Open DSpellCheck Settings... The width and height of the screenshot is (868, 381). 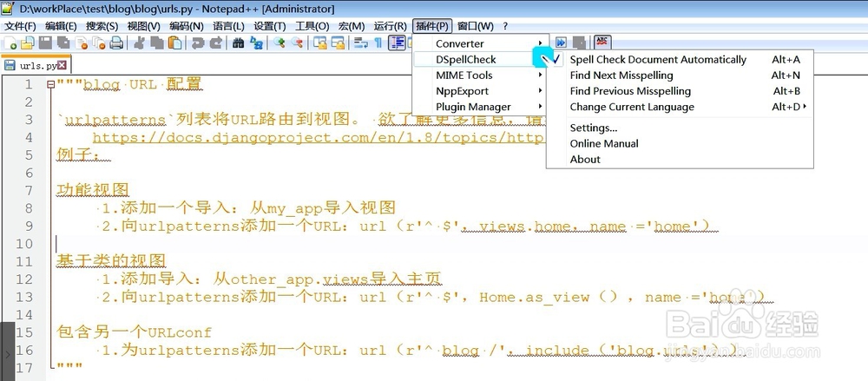click(680, 128)
